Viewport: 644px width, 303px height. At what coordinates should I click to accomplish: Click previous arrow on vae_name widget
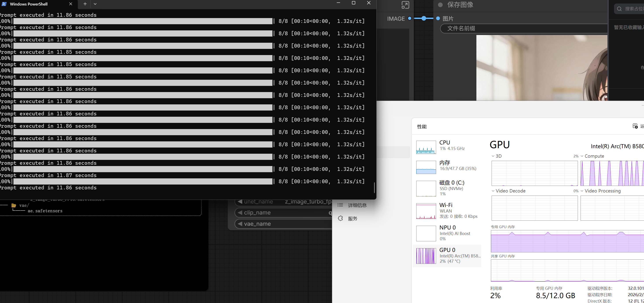[x=240, y=224]
